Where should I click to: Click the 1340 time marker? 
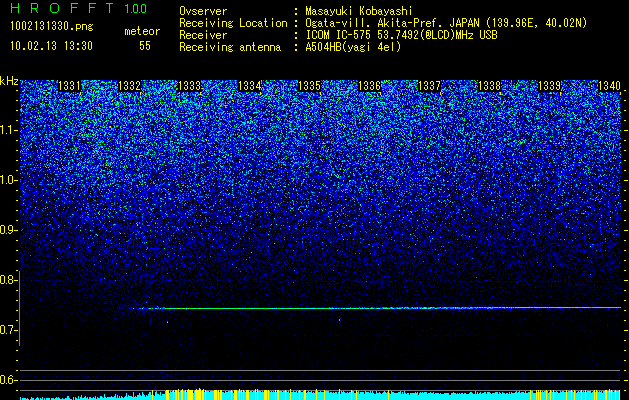(609, 86)
